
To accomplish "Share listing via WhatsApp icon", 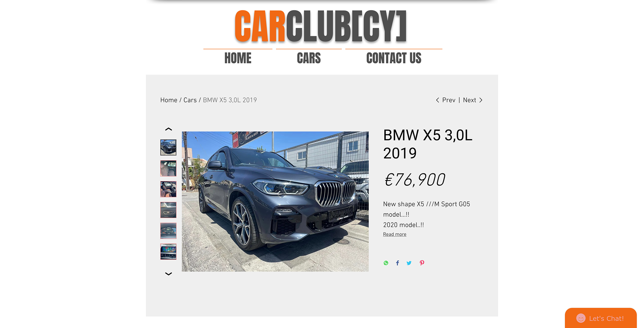I will [386, 263].
